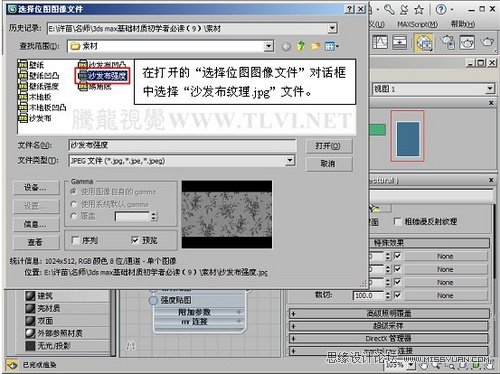
Task: Open Rendered Frame Window teapot icon
Action: tap(467, 42)
